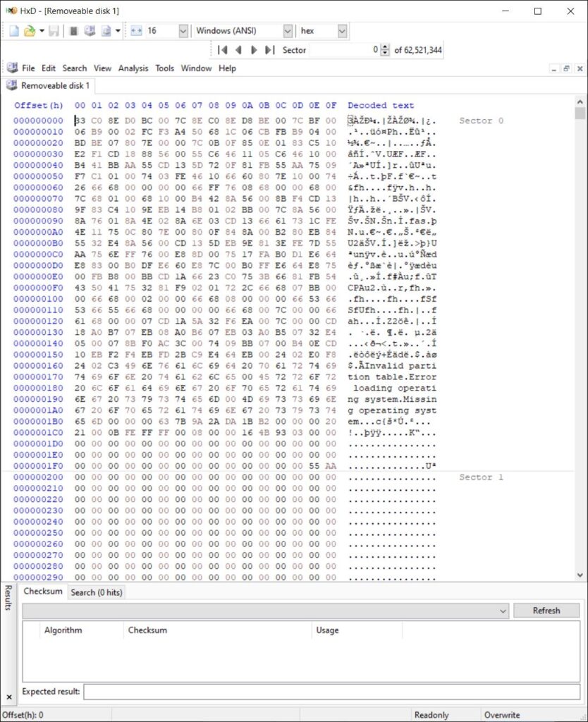Screen dimensions: 588x722
Task: Open the Analysis menu
Action: coord(133,68)
